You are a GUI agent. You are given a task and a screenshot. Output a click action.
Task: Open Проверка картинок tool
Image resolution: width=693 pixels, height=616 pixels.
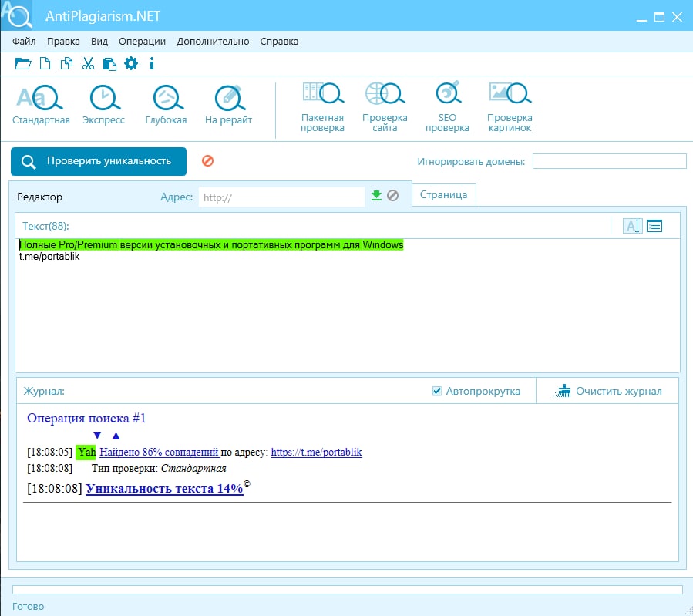point(510,107)
